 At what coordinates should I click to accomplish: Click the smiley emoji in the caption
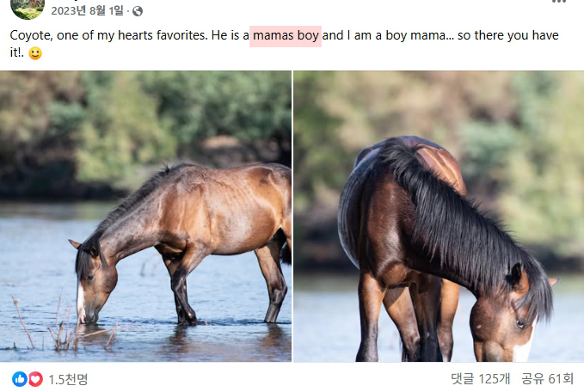click(x=35, y=53)
